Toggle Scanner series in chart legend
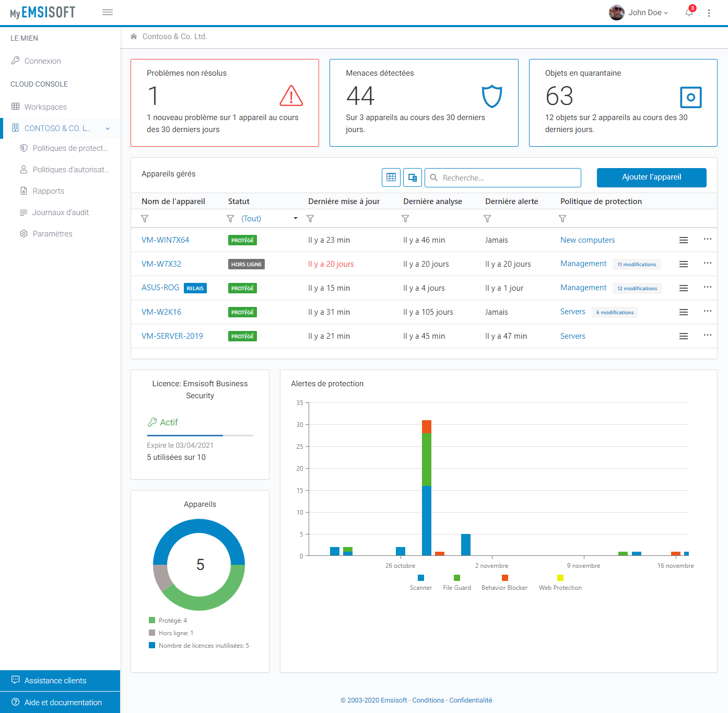The height and width of the screenshot is (713, 728). [421, 583]
